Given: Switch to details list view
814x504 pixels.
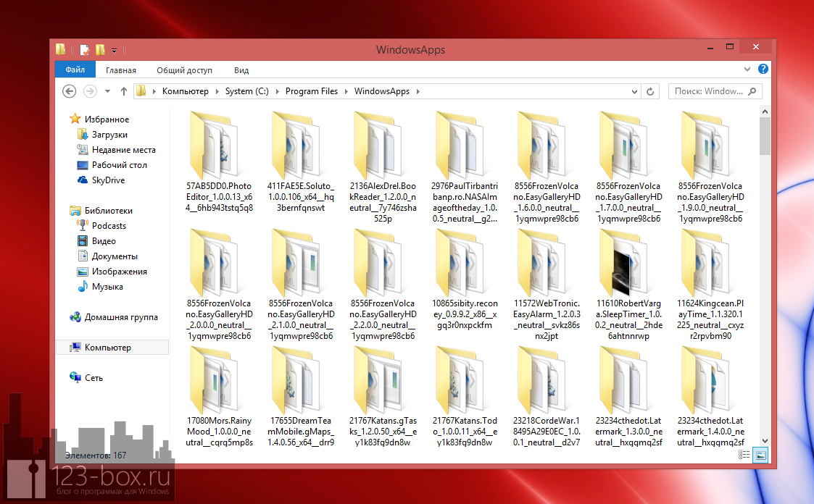Looking at the screenshot, I should tap(744, 455).
